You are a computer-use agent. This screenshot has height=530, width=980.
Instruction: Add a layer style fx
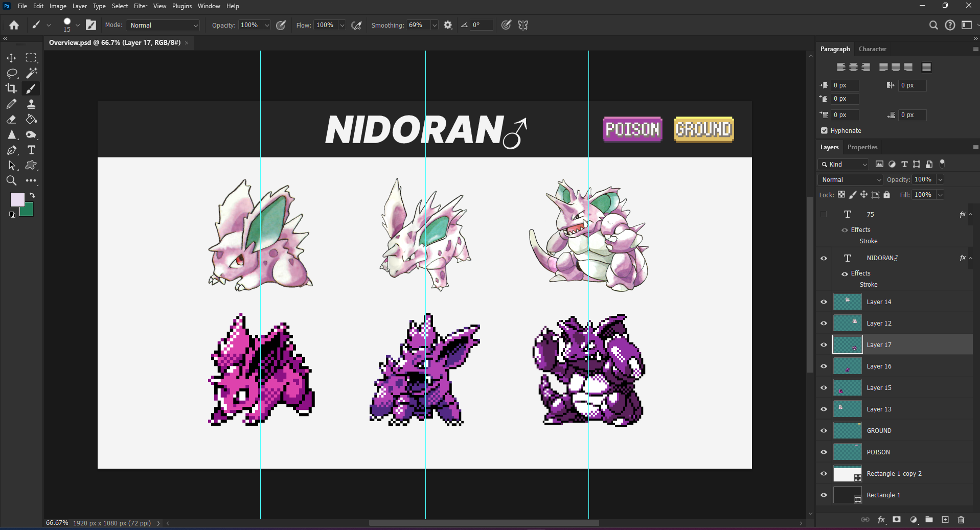[881, 520]
